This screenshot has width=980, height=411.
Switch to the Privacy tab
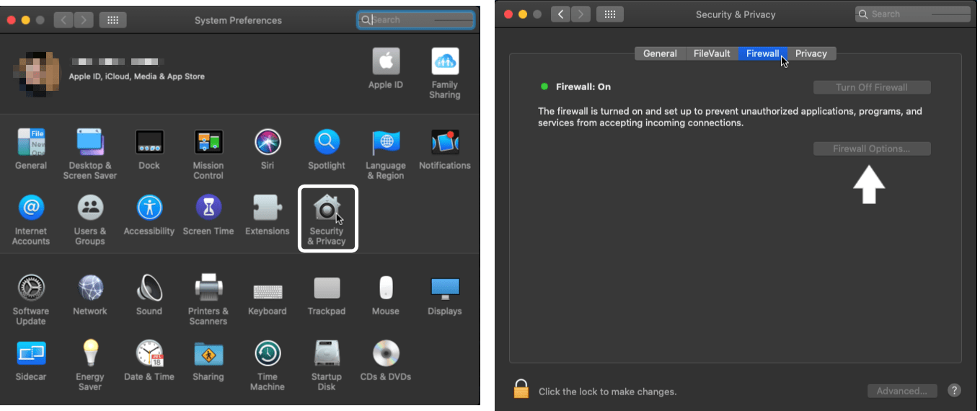click(x=811, y=53)
